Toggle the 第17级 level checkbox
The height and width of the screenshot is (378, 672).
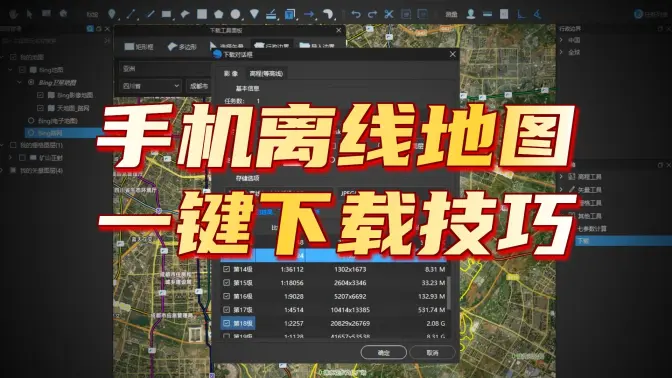point(226,309)
